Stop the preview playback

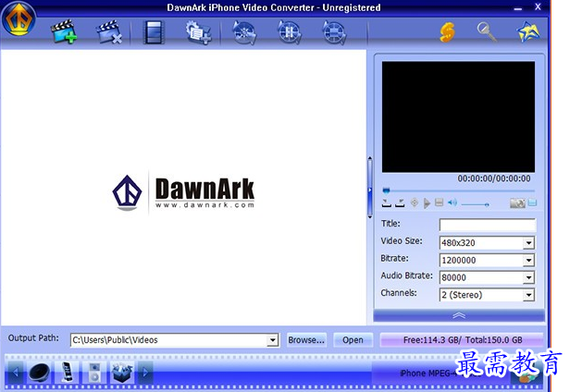(x=440, y=202)
